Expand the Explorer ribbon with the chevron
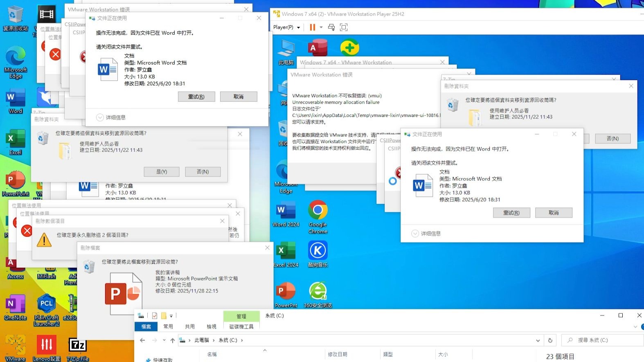 pos(635,327)
